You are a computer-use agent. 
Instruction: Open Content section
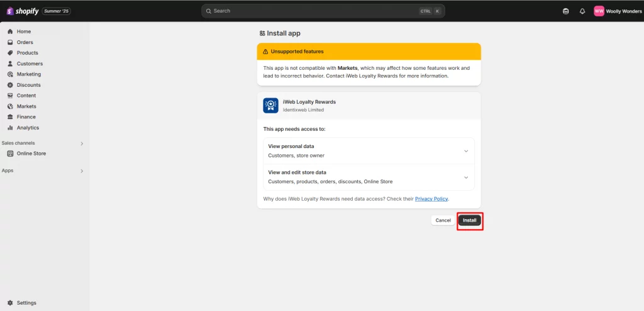pos(26,96)
